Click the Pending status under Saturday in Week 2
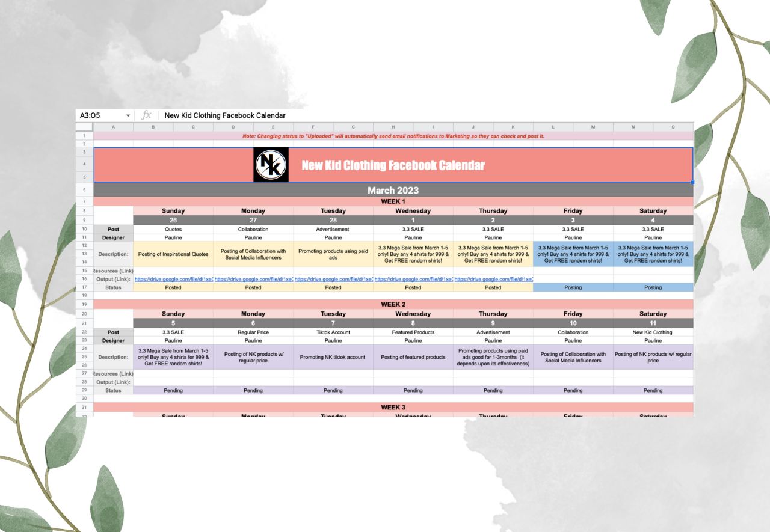This screenshot has height=532, width=770. click(x=653, y=390)
